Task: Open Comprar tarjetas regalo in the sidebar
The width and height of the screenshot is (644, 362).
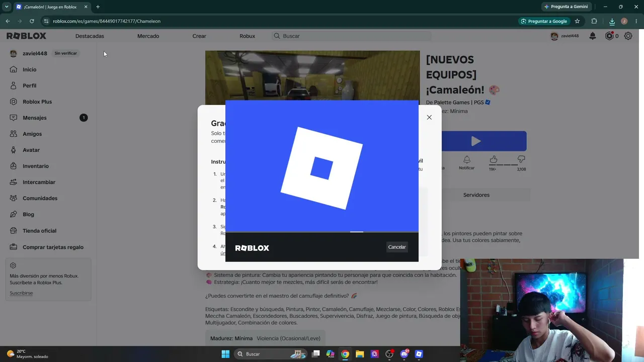Action: pos(53,247)
